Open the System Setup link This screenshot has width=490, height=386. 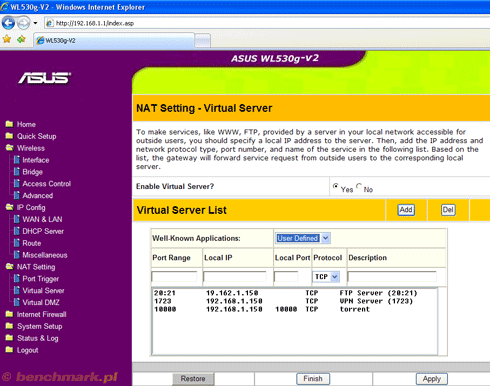(x=40, y=327)
